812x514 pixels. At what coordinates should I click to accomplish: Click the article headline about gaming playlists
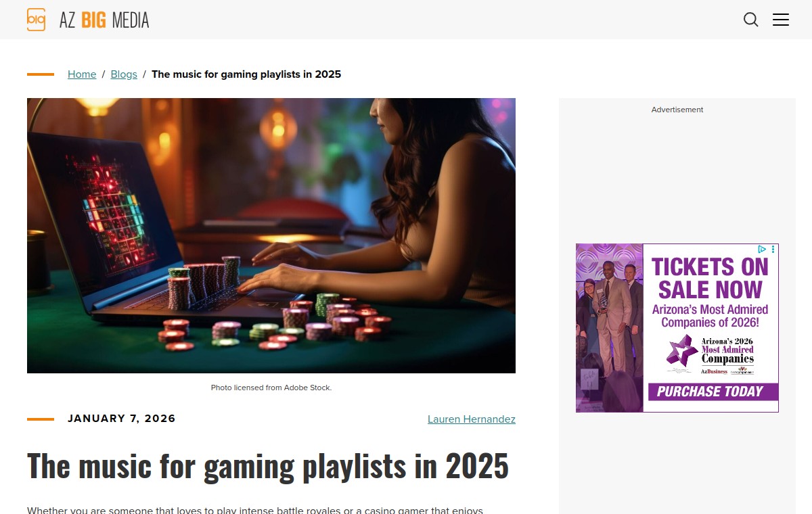(268, 465)
